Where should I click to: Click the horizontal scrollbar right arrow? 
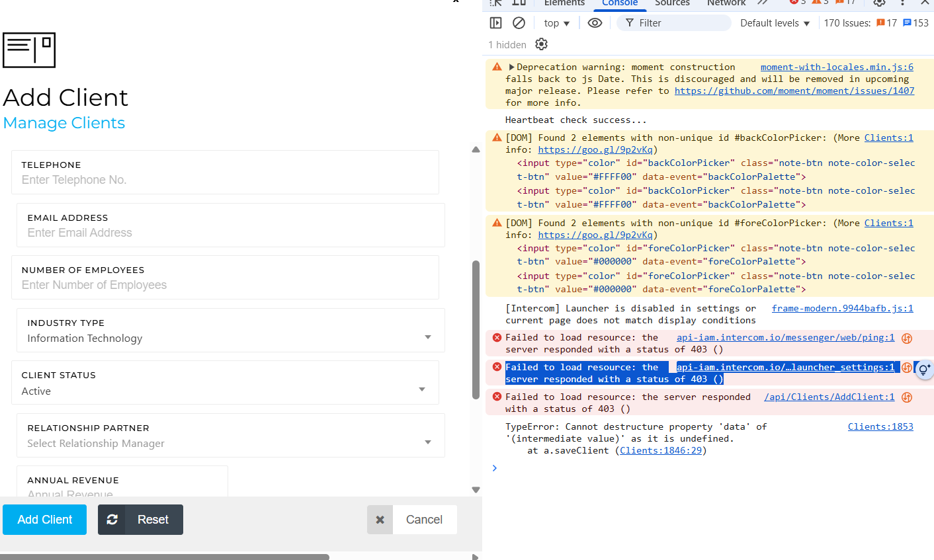pyautogui.click(x=475, y=557)
